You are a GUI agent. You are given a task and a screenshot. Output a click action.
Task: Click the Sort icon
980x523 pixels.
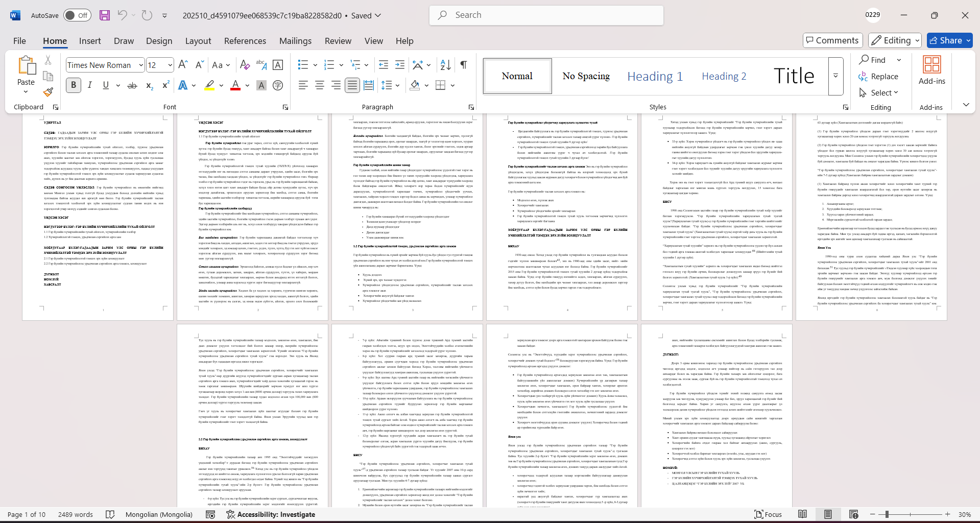(445, 65)
